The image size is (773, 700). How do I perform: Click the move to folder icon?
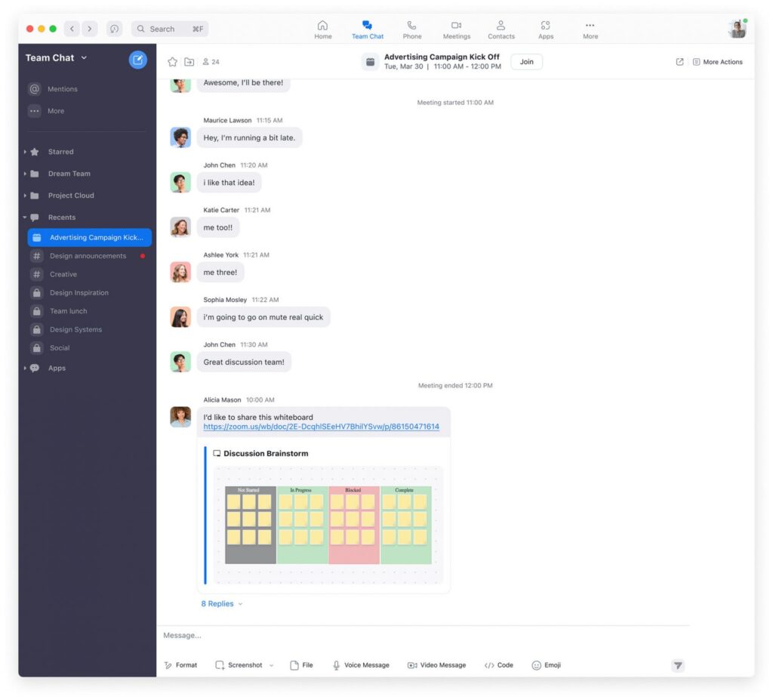[189, 62]
